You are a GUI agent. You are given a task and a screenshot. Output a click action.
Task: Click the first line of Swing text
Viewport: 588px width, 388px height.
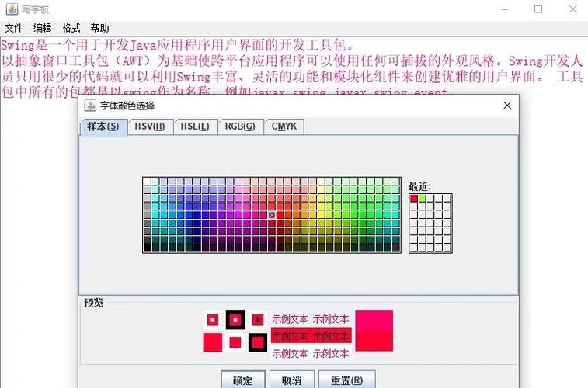[x=177, y=45]
